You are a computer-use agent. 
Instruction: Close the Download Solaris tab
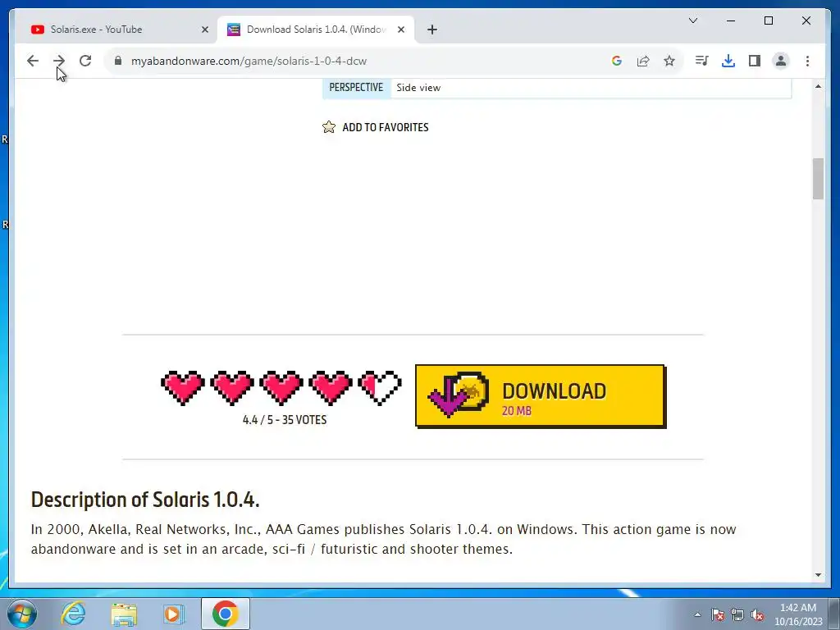click(x=400, y=30)
